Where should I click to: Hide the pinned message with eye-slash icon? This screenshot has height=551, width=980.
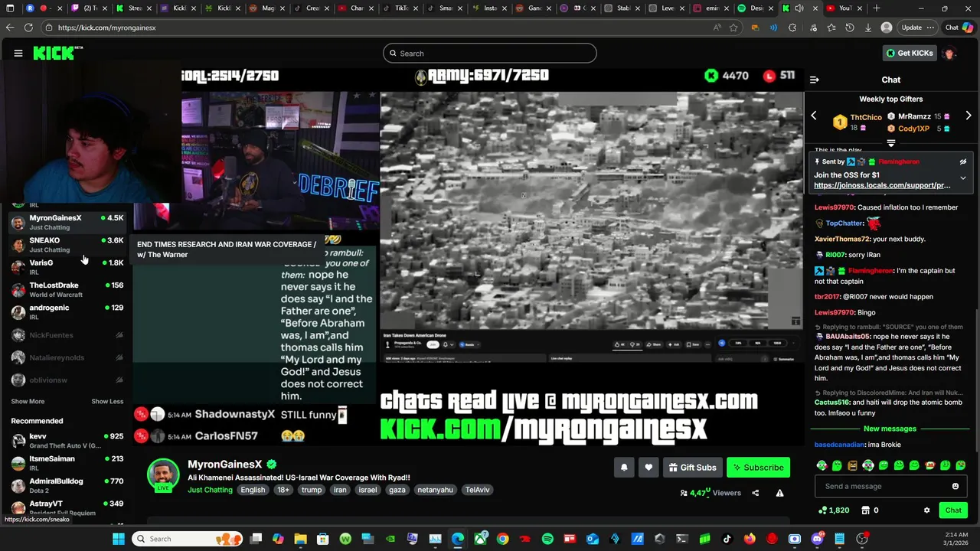click(963, 162)
